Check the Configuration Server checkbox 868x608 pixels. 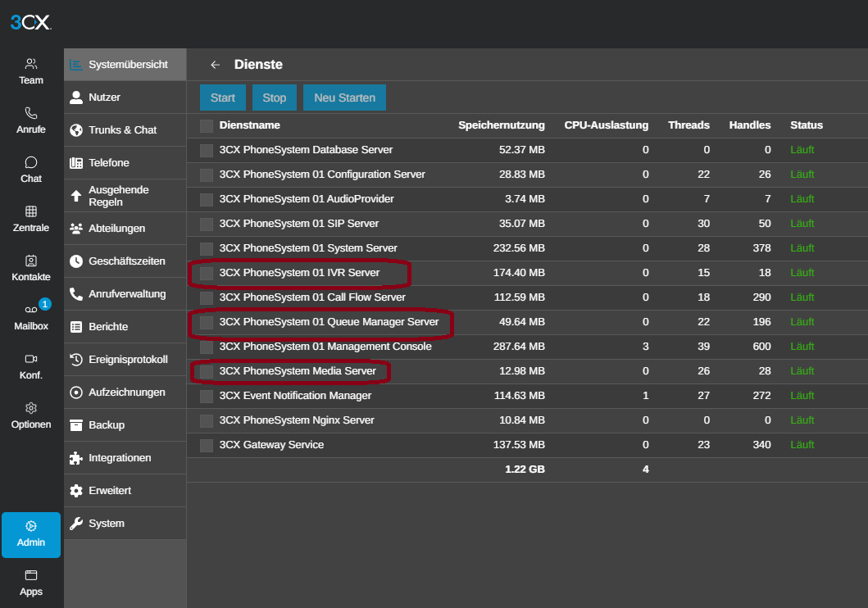pyautogui.click(x=207, y=175)
